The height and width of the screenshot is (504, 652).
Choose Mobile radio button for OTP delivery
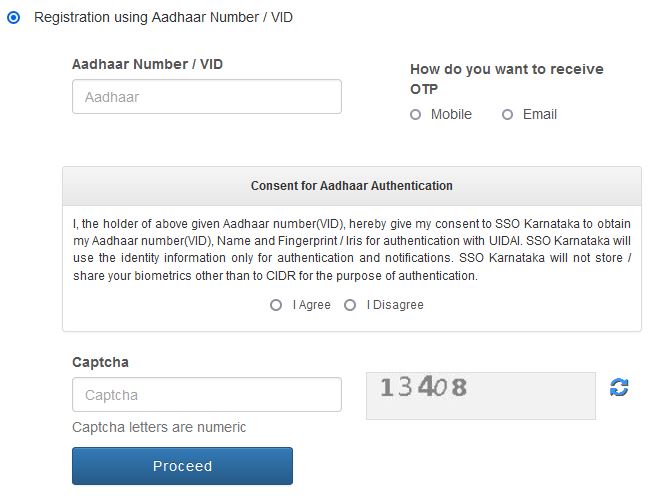(415, 114)
